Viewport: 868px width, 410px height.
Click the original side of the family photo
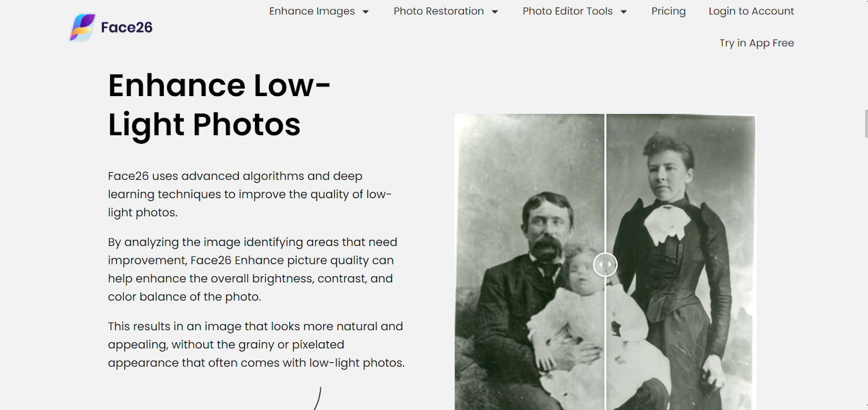[529, 262]
